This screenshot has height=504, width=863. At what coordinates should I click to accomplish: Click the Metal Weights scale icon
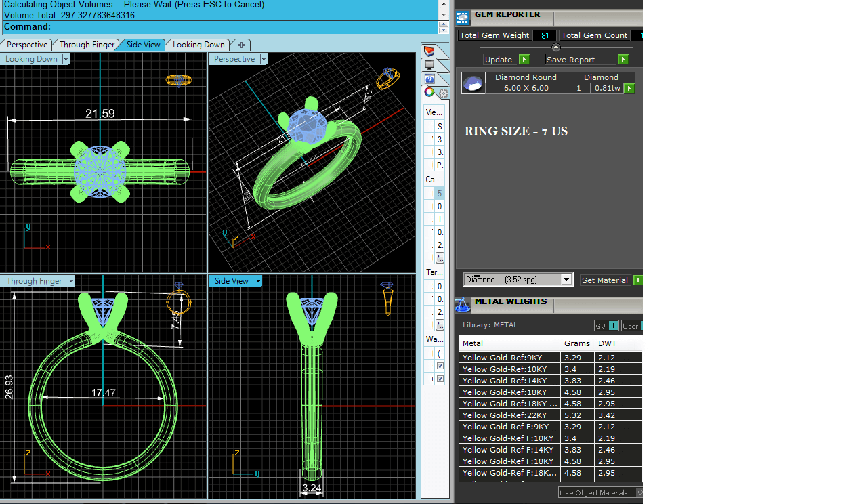tap(463, 305)
